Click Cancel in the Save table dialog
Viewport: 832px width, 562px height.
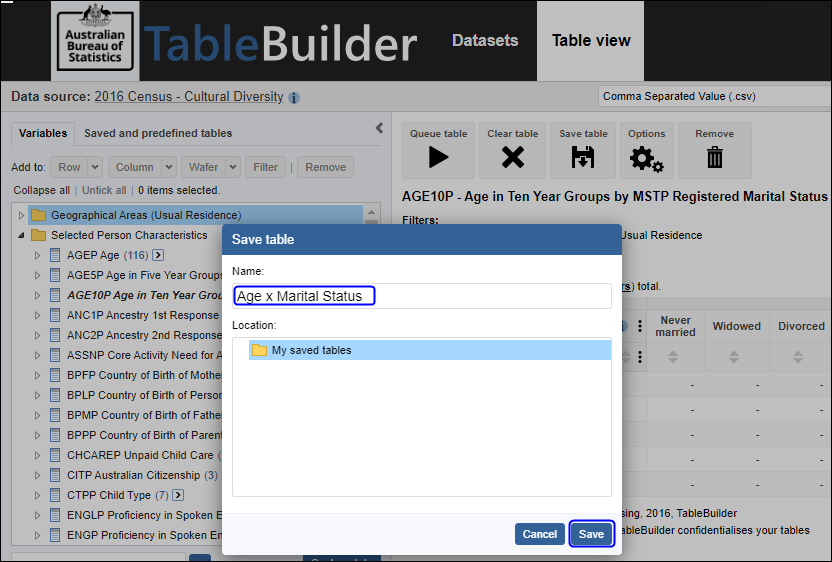pos(540,534)
